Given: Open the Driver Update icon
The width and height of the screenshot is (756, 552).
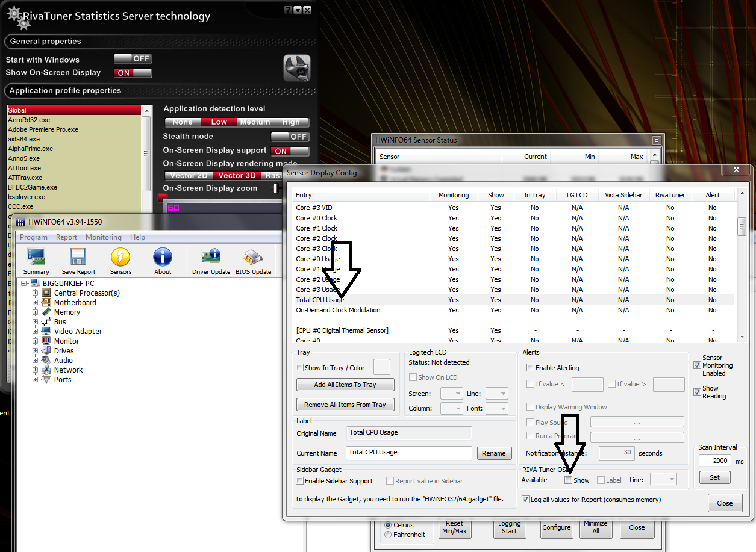Looking at the screenshot, I should [211, 257].
